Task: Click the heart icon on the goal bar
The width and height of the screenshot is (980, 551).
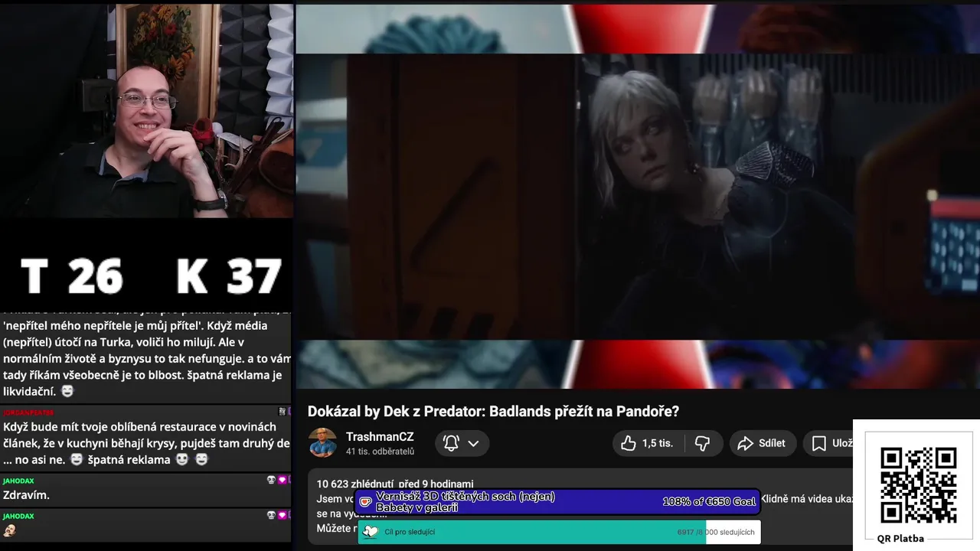Action: pyautogui.click(x=366, y=502)
